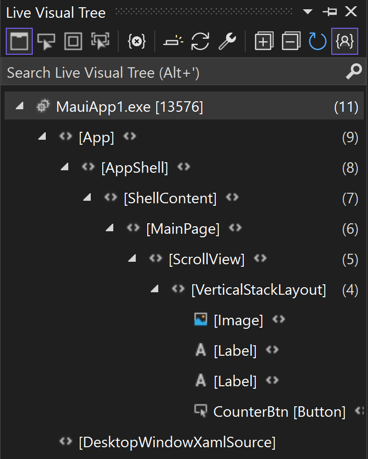Click view source icon right of [App]
This screenshot has height=459, width=368.
tap(130, 136)
